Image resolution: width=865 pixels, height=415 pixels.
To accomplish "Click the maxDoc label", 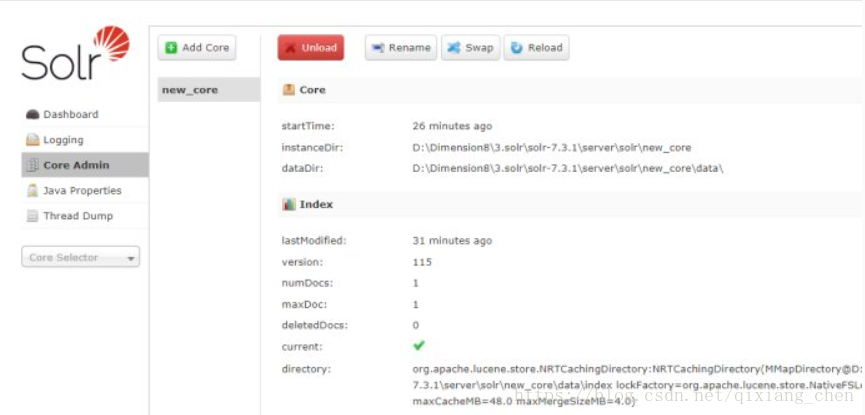I will 305,304.
